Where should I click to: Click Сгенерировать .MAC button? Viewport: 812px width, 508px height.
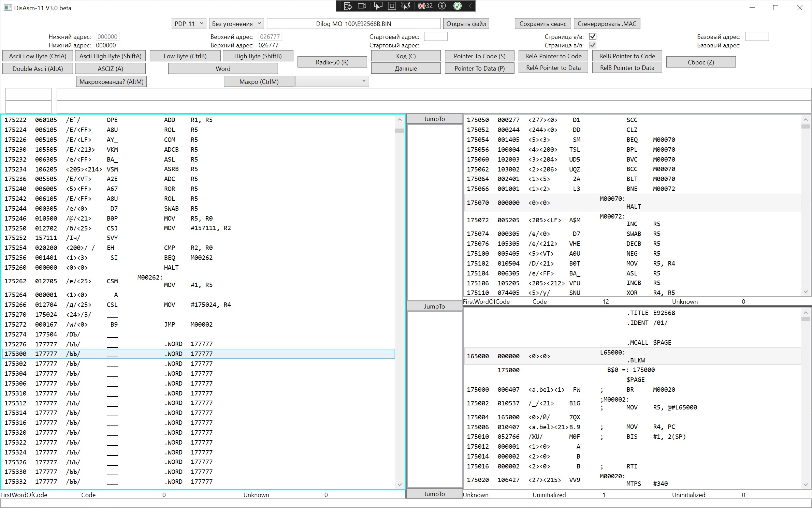[607, 24]
